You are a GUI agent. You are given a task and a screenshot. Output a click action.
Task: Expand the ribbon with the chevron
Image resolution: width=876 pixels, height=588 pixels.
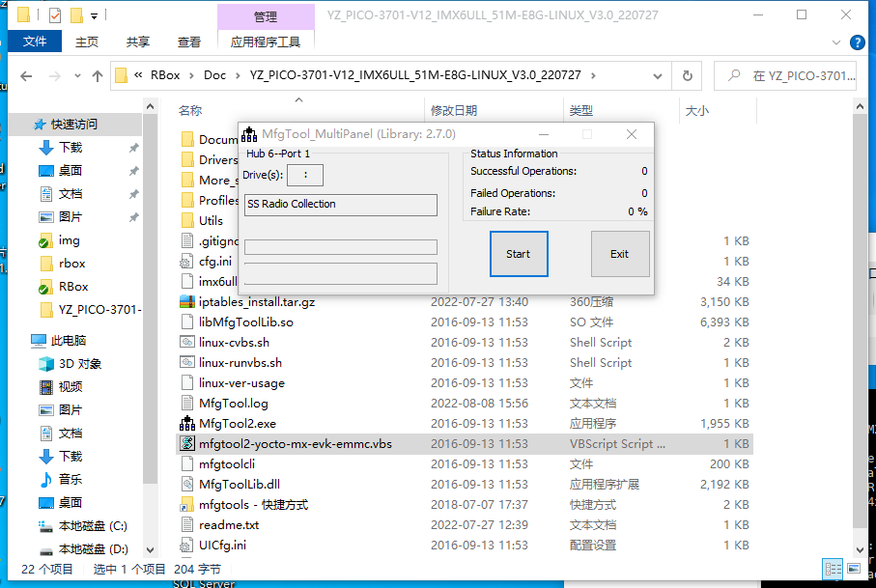point(835,42)
